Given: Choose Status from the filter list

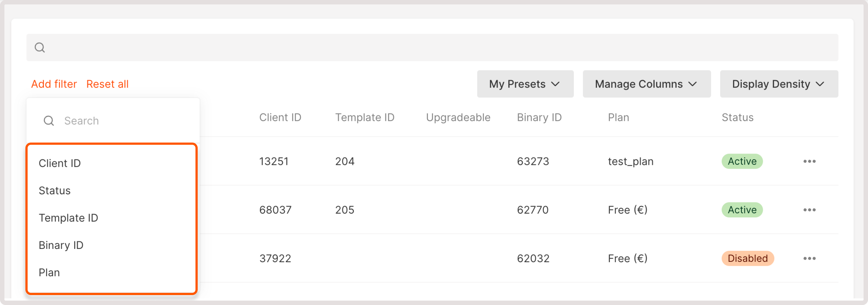Looking at the screenshot, I should coord(55,191).
